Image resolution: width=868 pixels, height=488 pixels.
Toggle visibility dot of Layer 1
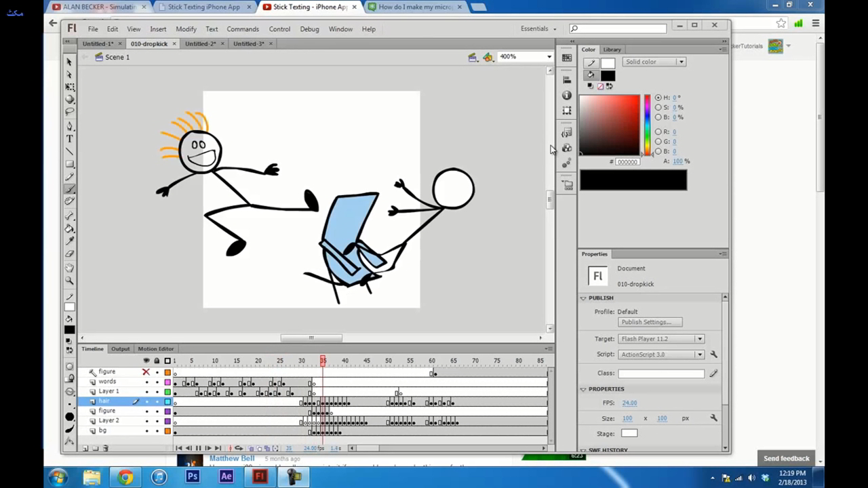click(x=146, y=392)
